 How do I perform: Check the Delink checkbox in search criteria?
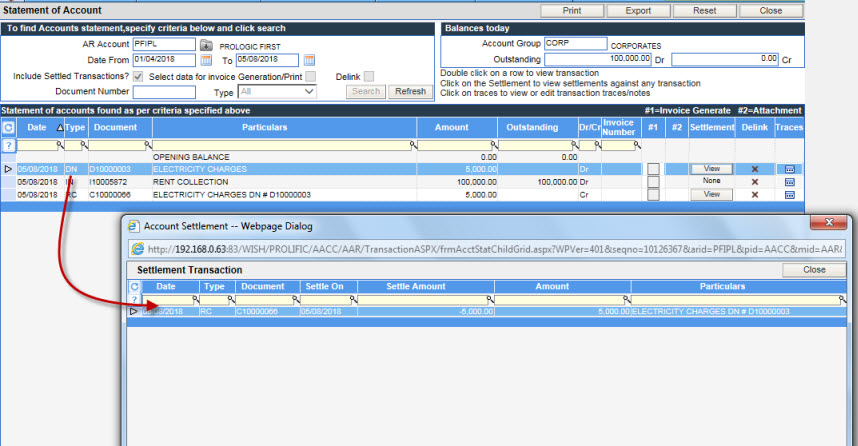(369, 77)
